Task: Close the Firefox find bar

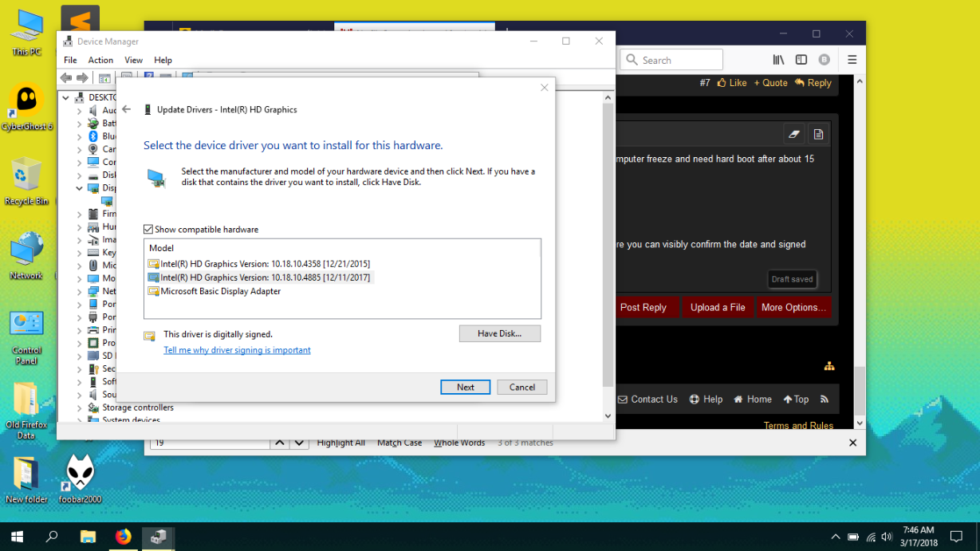Action: click(852, 443)
